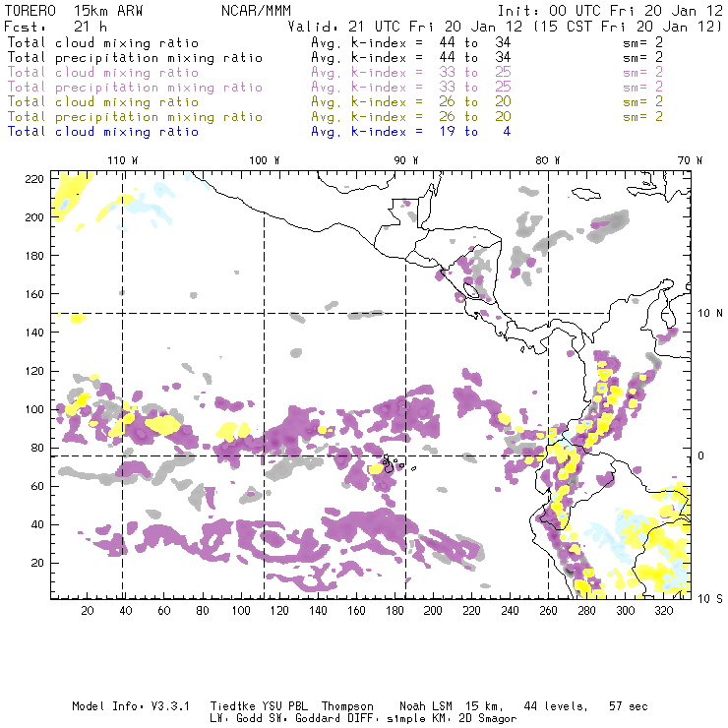The height and width of the screenshot is (728, 728).
Task: Click "sm= 2" in the first legend row
Action: click(642, 43)
